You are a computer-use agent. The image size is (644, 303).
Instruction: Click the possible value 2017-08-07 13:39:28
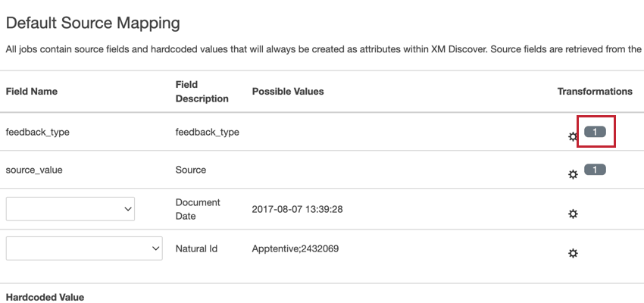[x=297, y=209]
